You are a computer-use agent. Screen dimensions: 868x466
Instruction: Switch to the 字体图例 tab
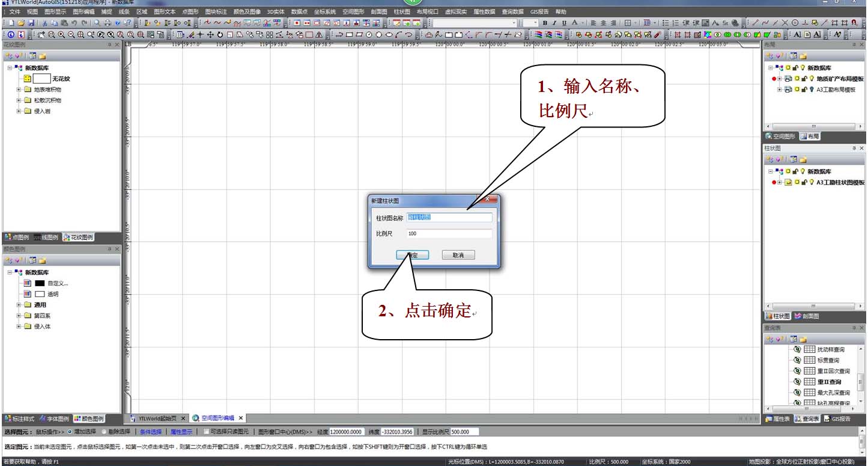coord(55,418)
